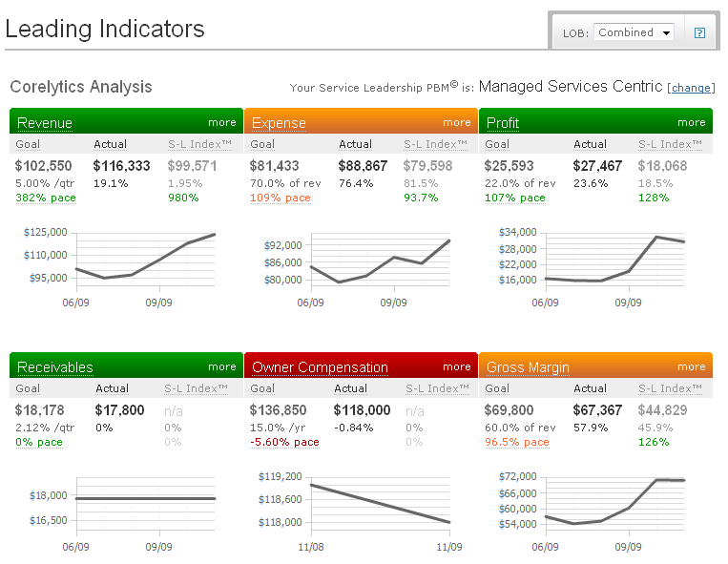Click more on the Gross Margin panel
This screenshot has height=564, width=728.
(x=691, y=366)
